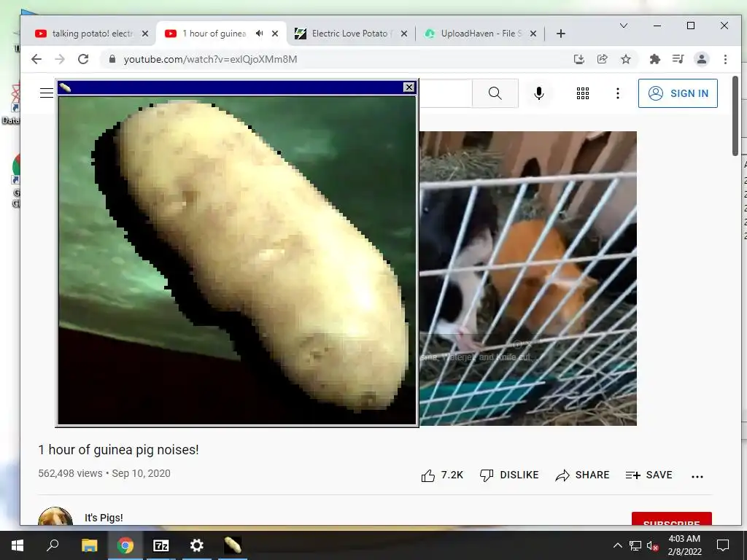Open Chrome three-dot menu
This screenshot has width=747, height=560.
[x=725, y=59]
